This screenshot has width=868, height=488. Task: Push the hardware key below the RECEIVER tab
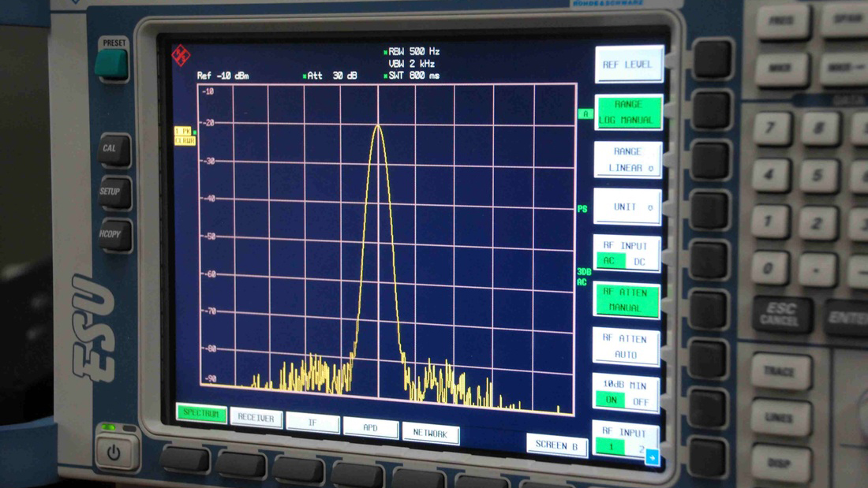(x=241, y=465)
